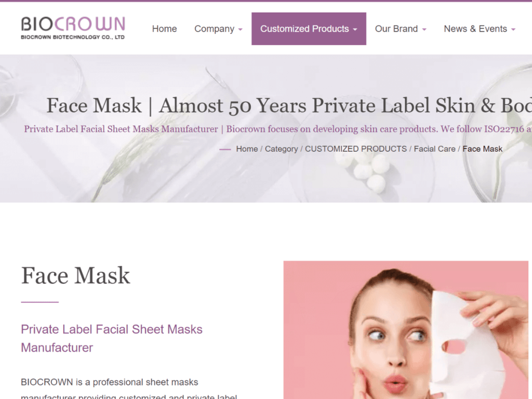
Task: Go to Facial Care in the breadcrumb
Action: point(434,149)
